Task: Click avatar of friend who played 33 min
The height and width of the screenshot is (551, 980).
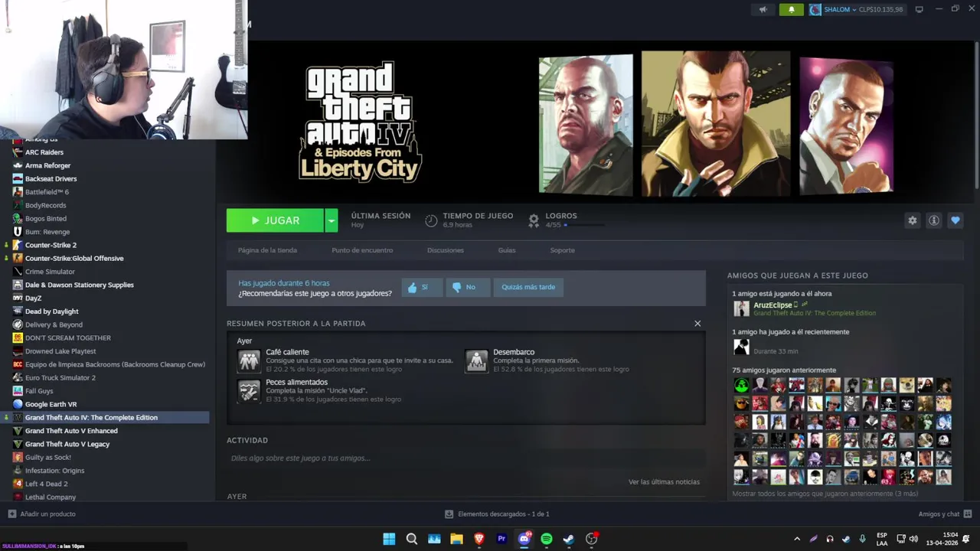Action: tap(741, 347)
